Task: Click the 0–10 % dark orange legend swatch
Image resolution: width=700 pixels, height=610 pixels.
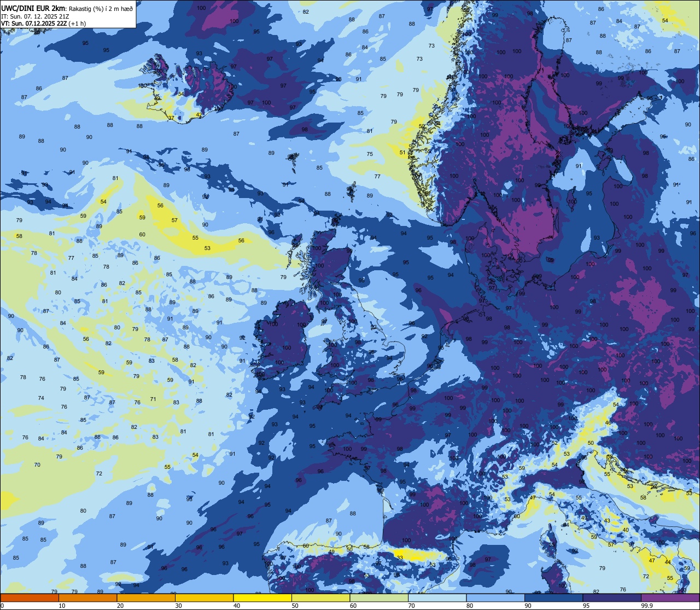Action: (30, 598)
